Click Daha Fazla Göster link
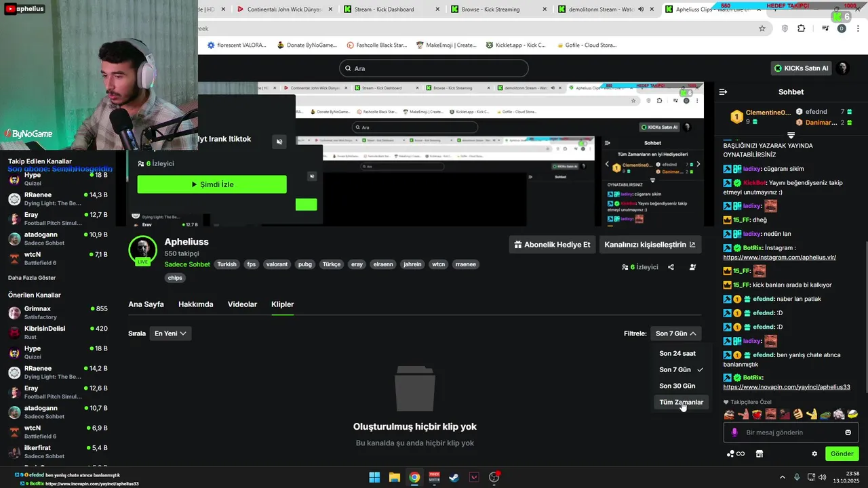 [32, 278]
